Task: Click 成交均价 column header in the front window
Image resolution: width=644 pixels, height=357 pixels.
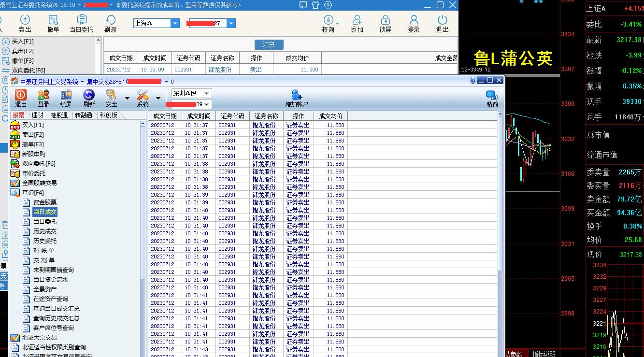Action: pyautogui.click(x=330, y=116)
